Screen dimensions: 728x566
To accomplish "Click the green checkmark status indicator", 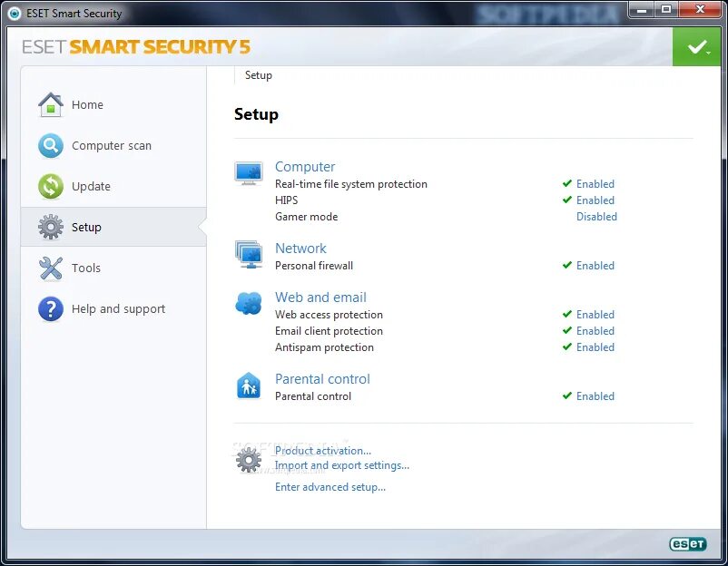I will [x=697, y=45].
